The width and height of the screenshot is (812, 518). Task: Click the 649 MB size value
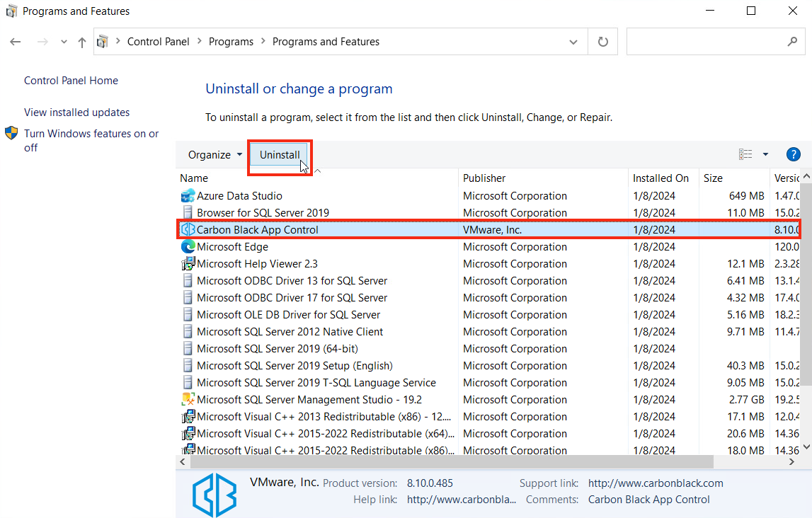coord(746,196)
